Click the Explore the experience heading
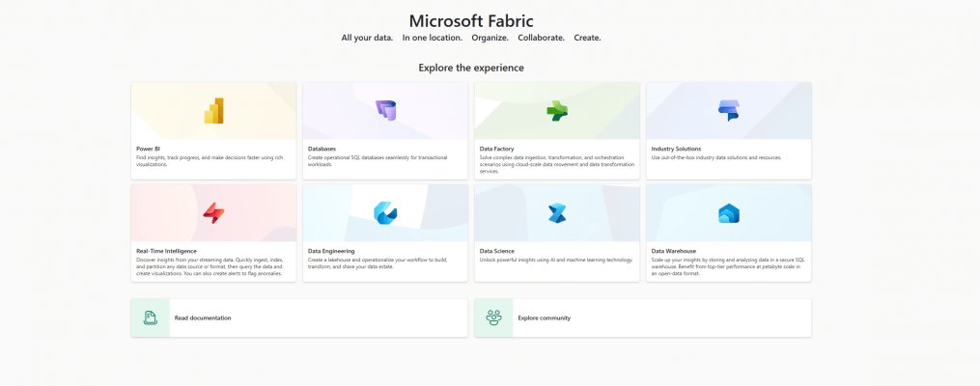980x386 pixels. click(471, 68)
